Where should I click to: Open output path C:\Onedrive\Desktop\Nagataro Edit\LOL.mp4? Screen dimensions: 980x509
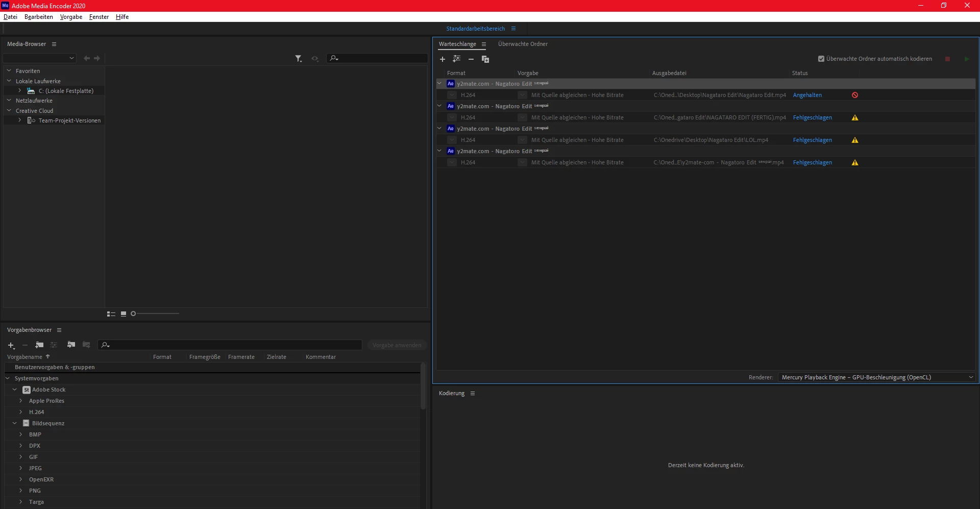pyautogui.click(x=710, y=140)
